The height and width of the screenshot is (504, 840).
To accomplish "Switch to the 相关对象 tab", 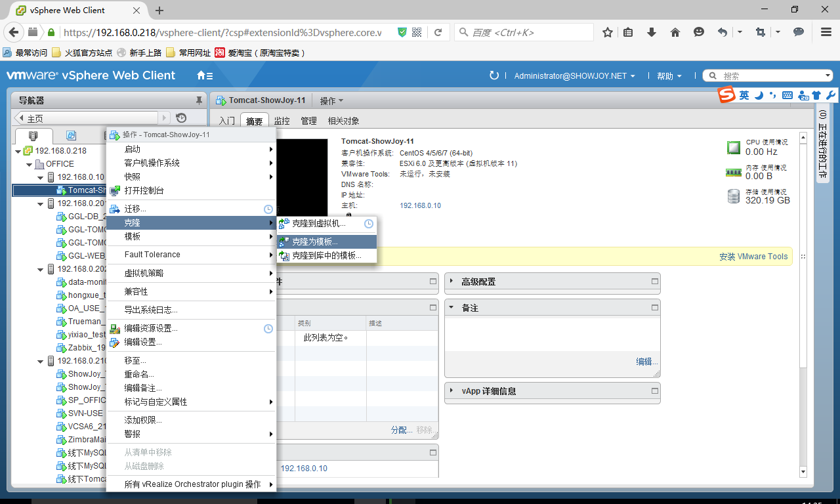I will coord(343,121).
